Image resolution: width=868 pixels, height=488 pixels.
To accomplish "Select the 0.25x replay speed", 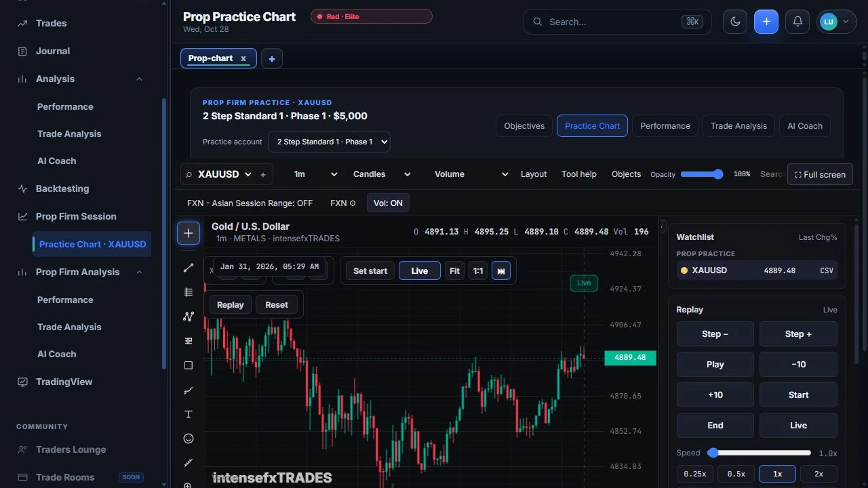I will (695, 474).
